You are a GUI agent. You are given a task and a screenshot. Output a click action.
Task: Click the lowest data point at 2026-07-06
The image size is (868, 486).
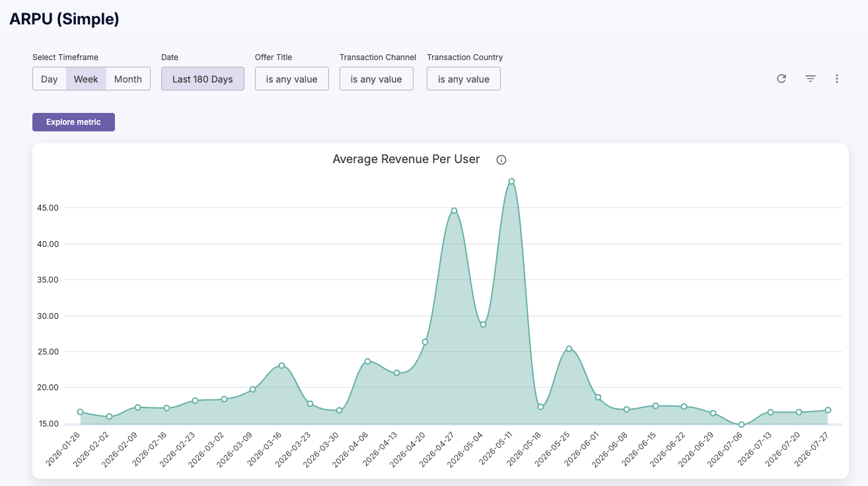coord(741,425)
